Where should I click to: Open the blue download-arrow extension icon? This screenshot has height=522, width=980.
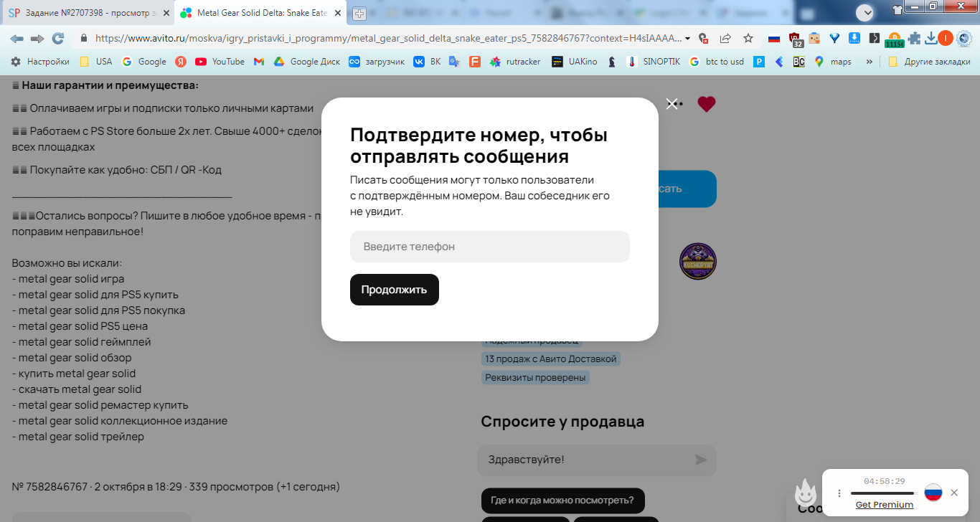854,38
